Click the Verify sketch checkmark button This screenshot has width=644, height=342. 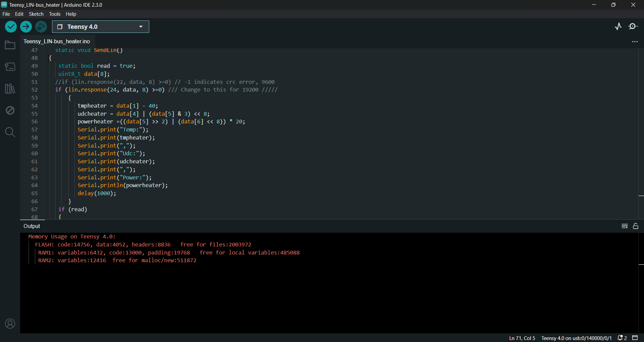click(11, 26)
